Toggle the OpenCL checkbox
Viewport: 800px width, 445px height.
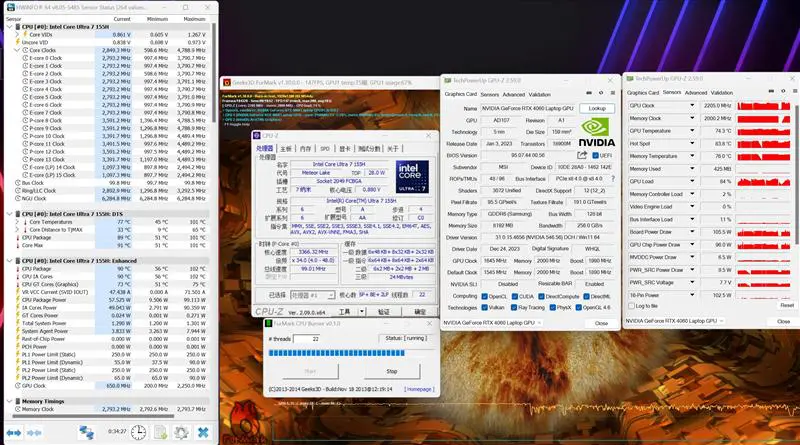click(x=484, y=296)
